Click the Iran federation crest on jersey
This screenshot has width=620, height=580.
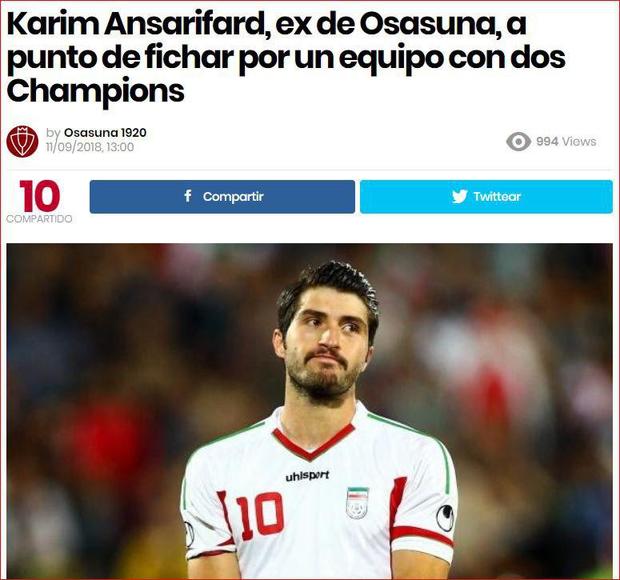357,503
